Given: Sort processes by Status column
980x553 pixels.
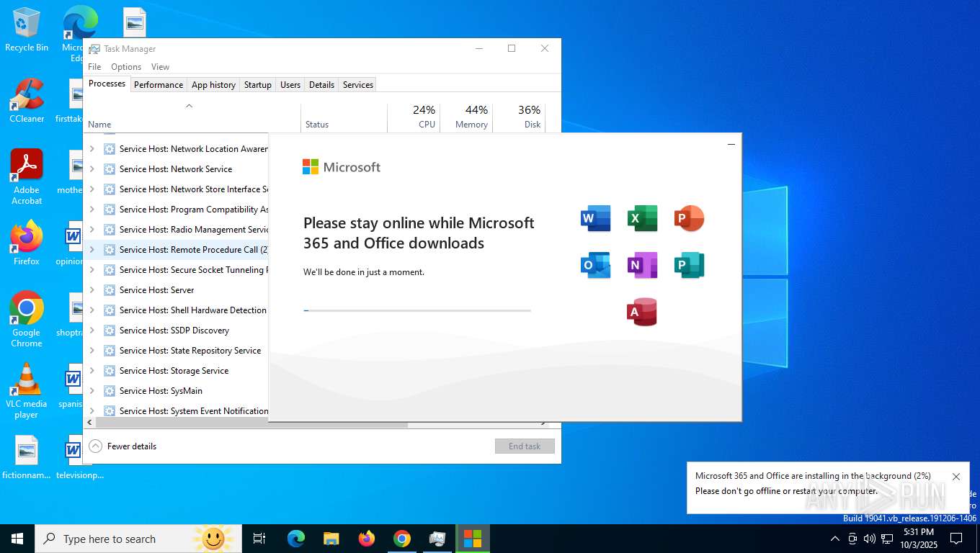Looking at the screenshot, I should [x=344, y=118].
